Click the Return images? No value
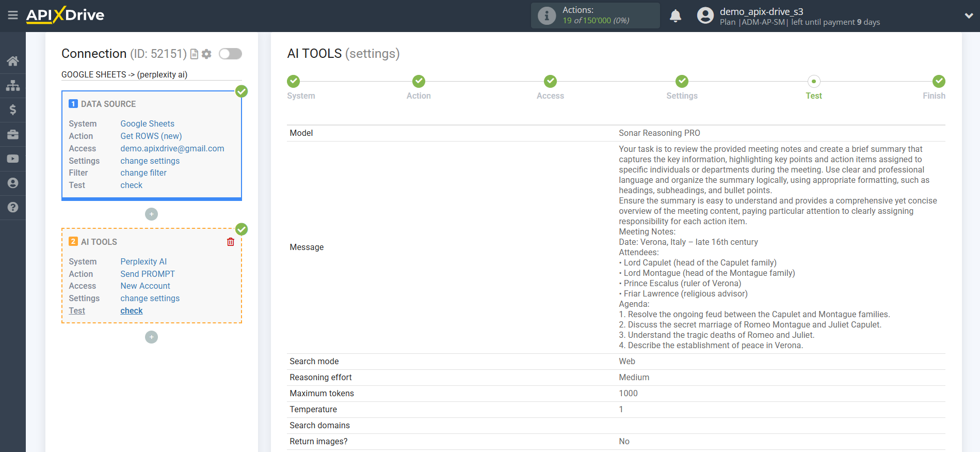The width and height of the screenshot is (980, 452). pos(624,441)
